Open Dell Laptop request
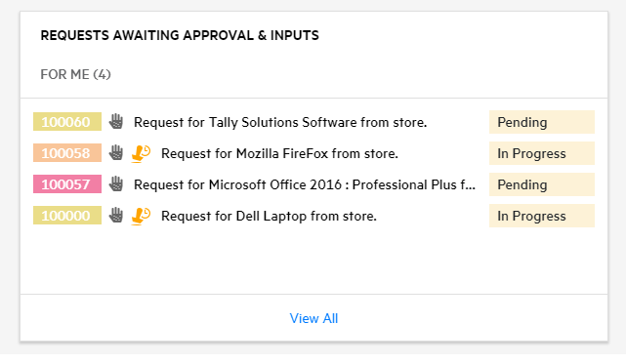Viewport: 626px width, 364px height. [269, 216]
